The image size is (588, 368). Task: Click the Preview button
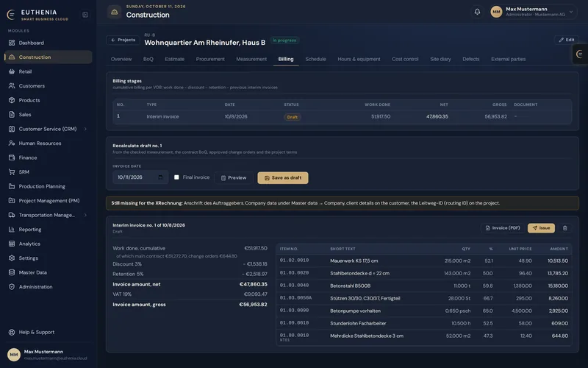click(234, 177)
